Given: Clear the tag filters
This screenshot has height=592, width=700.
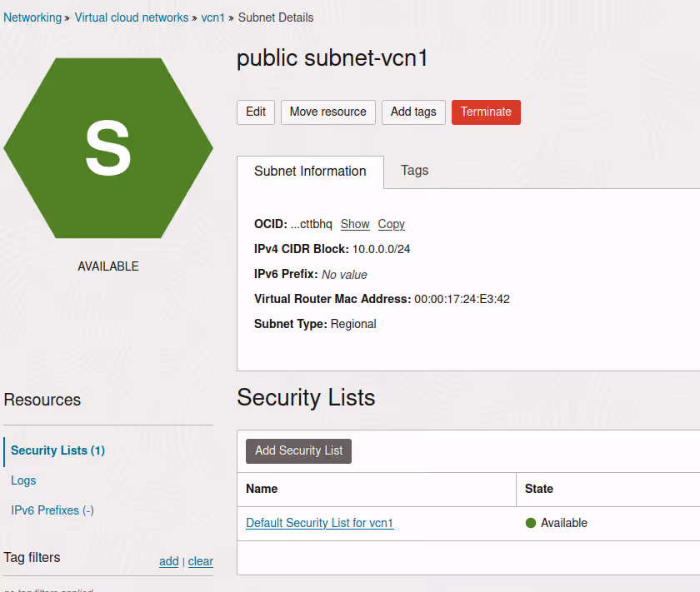Looking at the screenshot, I should [201, 561].
